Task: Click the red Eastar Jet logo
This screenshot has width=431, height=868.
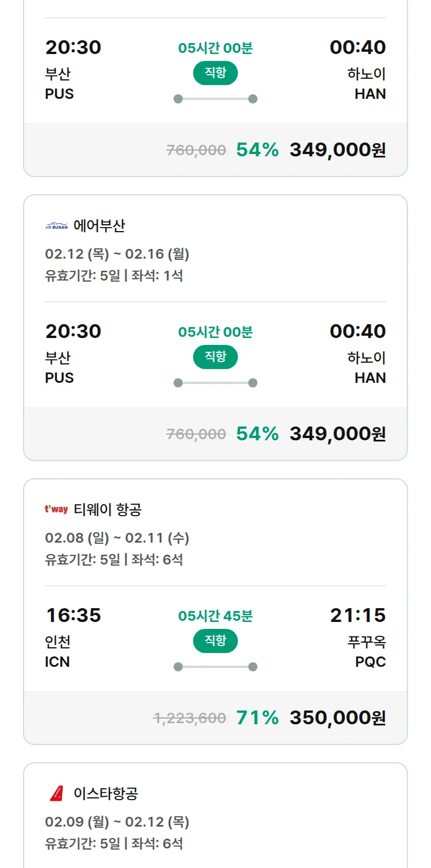Action: click(56, 794)
